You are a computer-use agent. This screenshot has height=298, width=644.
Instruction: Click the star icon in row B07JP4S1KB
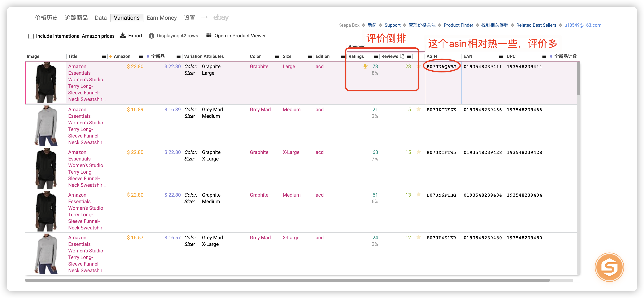coord(419,237)
